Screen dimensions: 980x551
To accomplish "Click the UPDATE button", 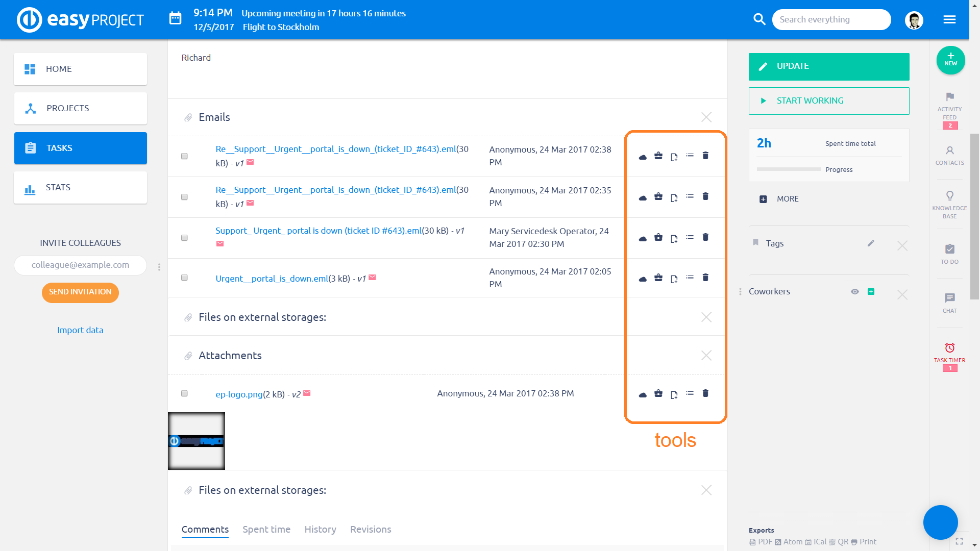I will [x=829, y=66].
